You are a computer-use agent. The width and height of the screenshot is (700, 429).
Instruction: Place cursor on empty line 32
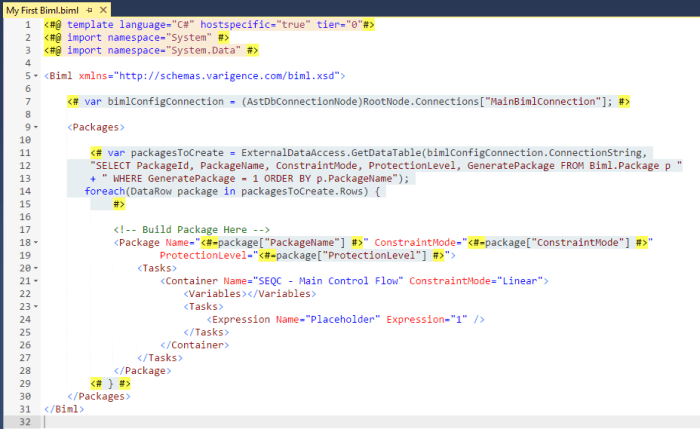pyautogui.click(x=371, y=422)
